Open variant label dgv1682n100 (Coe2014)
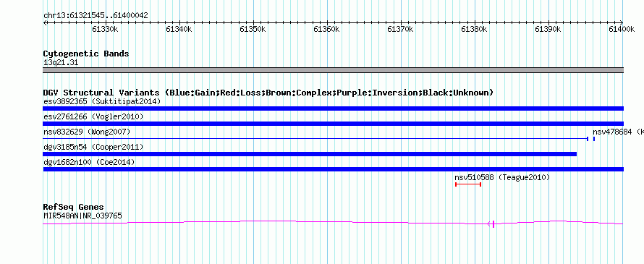 pyautogui.click(x=89, y=162)
